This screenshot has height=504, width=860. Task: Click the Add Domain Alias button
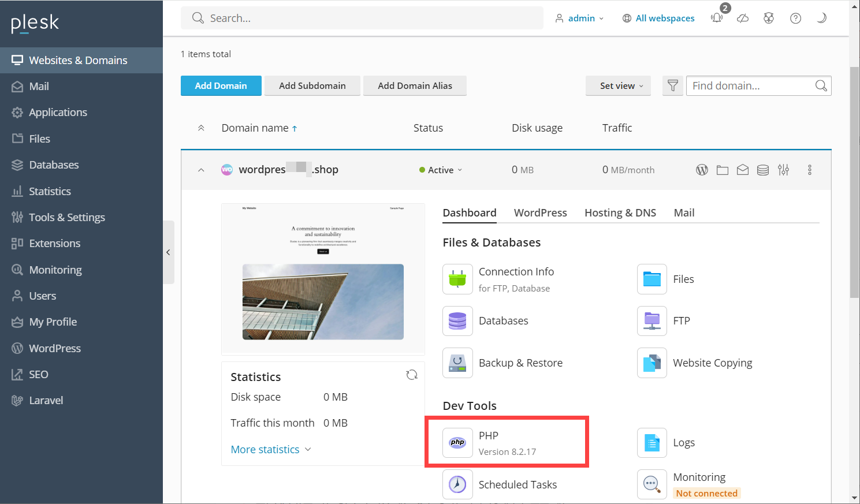(415, 85)
